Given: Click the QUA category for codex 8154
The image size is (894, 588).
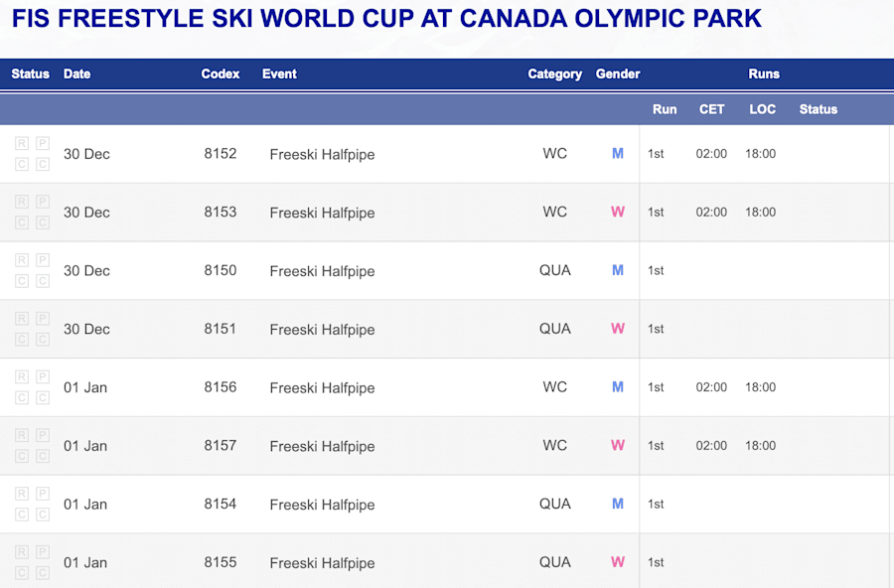Looking at the screenshot, I should click(554, 504).
